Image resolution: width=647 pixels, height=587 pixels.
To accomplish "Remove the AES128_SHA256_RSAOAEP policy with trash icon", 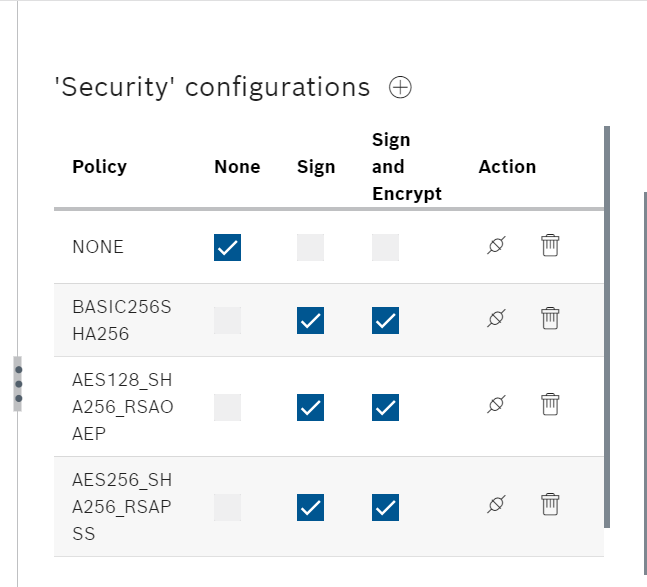I will coord(550,404).
